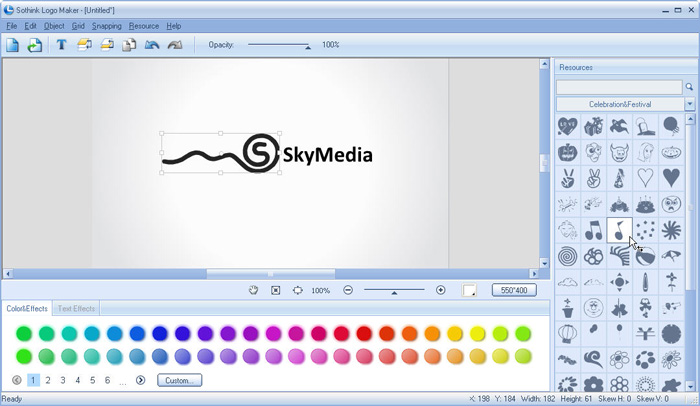Viewport: 700px width, 406px height.
Task: Open the Resource menu
Action: click(x=144, y=26)
